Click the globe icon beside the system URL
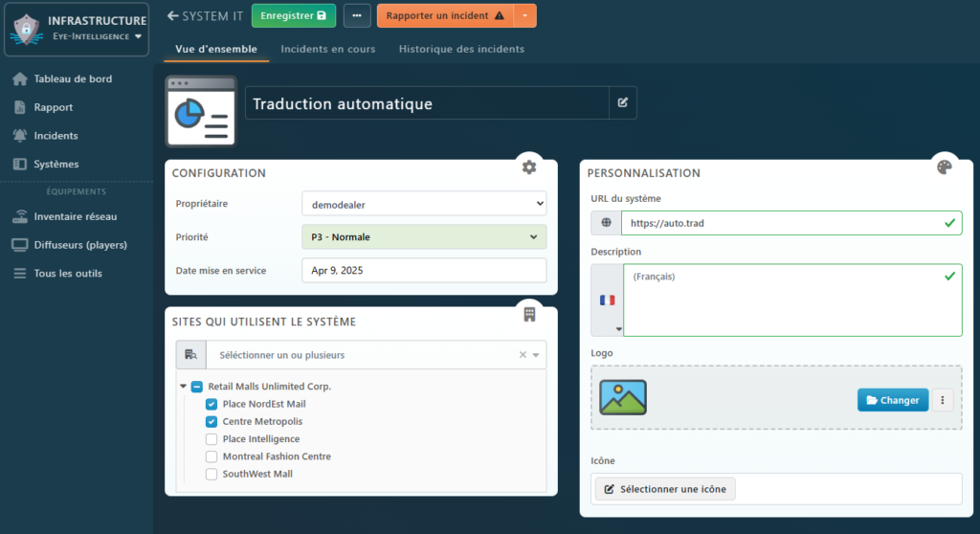This screenshot has width=980, height=534. (x=606, y=223)
